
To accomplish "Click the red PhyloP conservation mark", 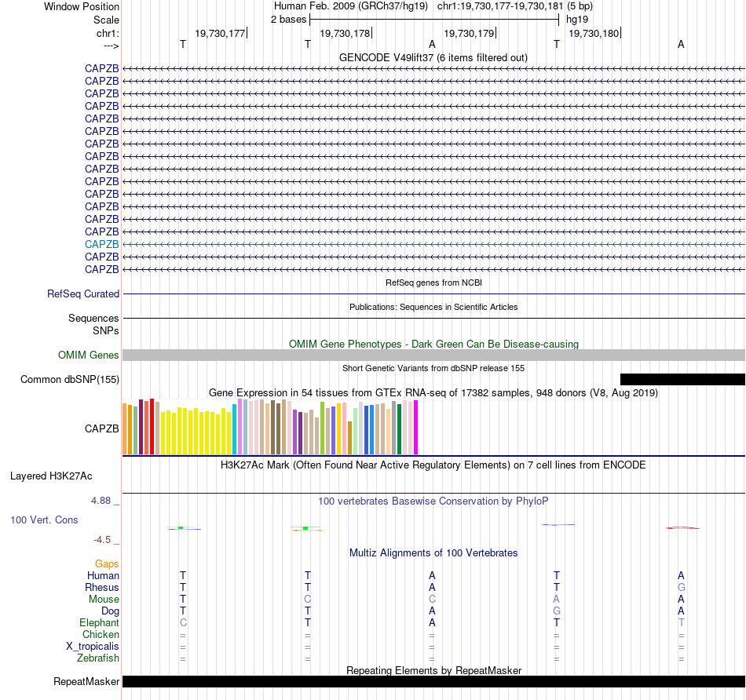I will pos(682,527).
